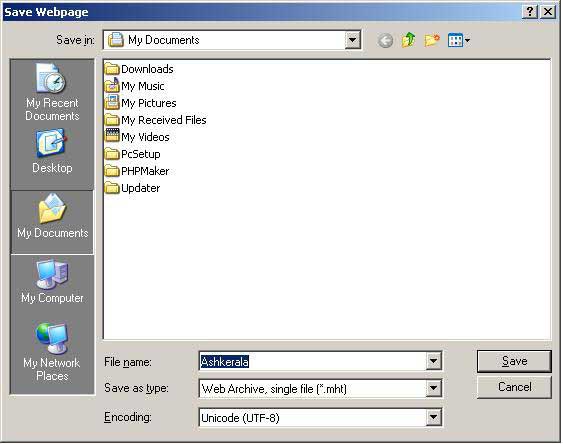Jump to Desktop in places bar
This screenshot has height=444, width=563.
[x=52, y=152]
